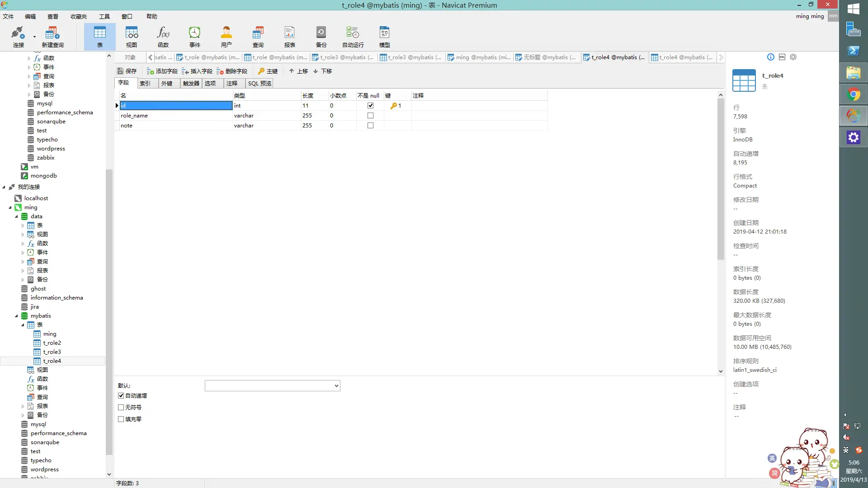The height and width of the screenshot is (488, 868).
Task: Open Chrome from the taskbar
Action: [x=854, y=95]
